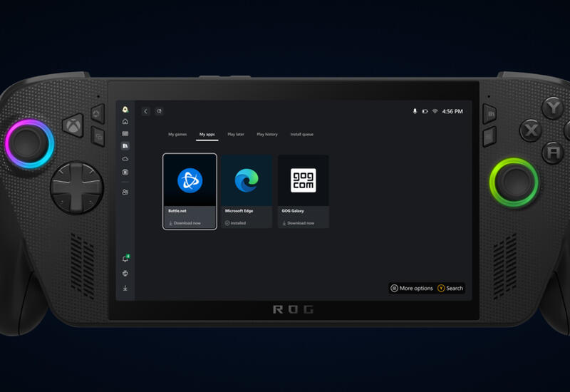Image resolution: width=570 pixels, height=392 pixels.
Task: Click the microphone status icon
Action: pos(415,111)
